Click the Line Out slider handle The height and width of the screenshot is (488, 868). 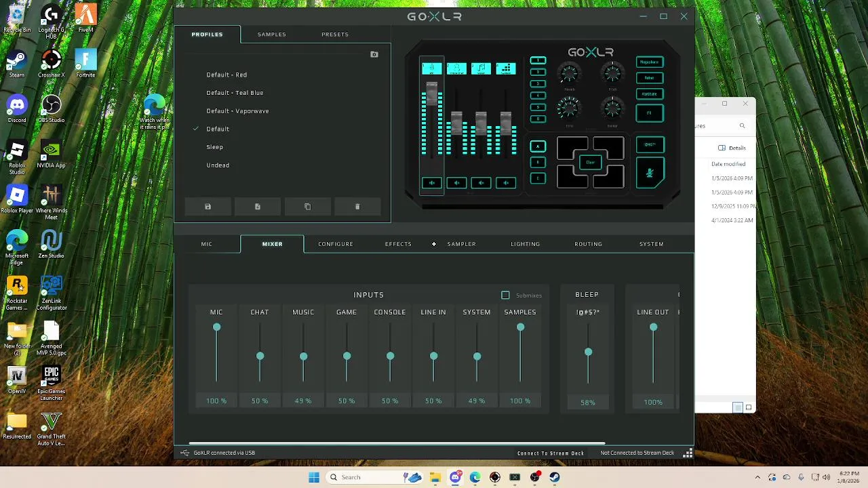[653, 327]
